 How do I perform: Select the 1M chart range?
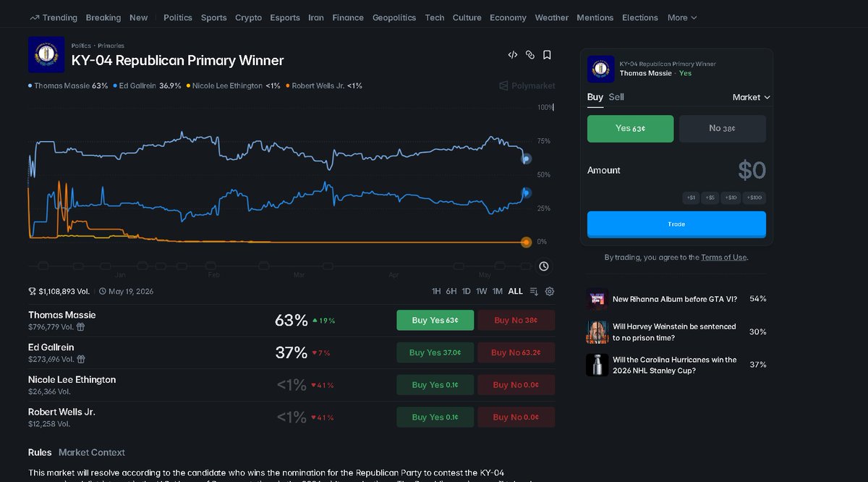(x=498, y=291)
